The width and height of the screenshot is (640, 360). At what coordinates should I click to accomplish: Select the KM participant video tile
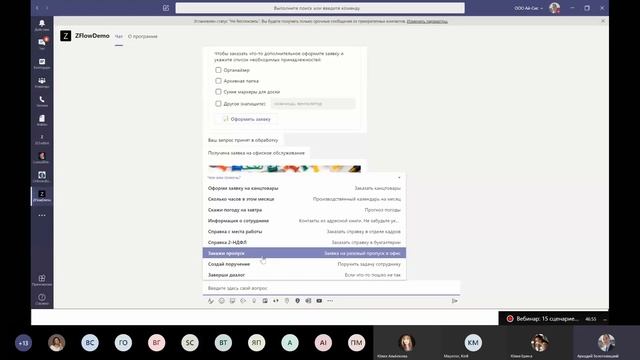pyautogui.click(x=473, y=342)
